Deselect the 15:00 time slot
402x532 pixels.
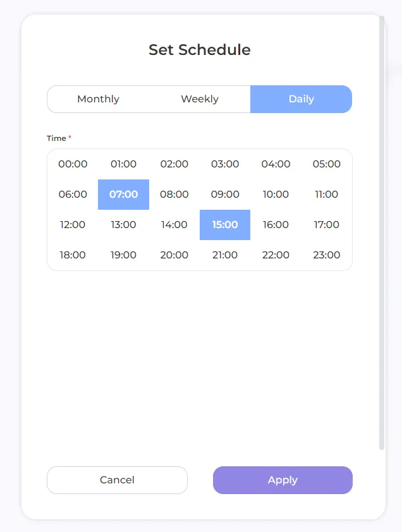click(225, 225)
